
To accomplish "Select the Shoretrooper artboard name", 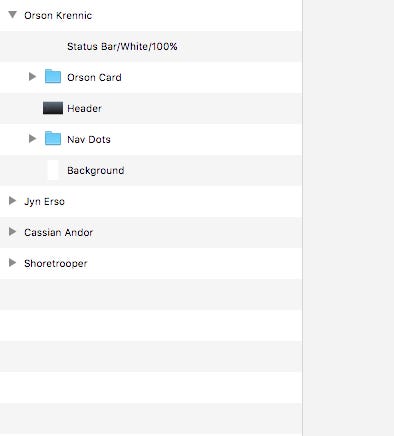I will point(56,263).
